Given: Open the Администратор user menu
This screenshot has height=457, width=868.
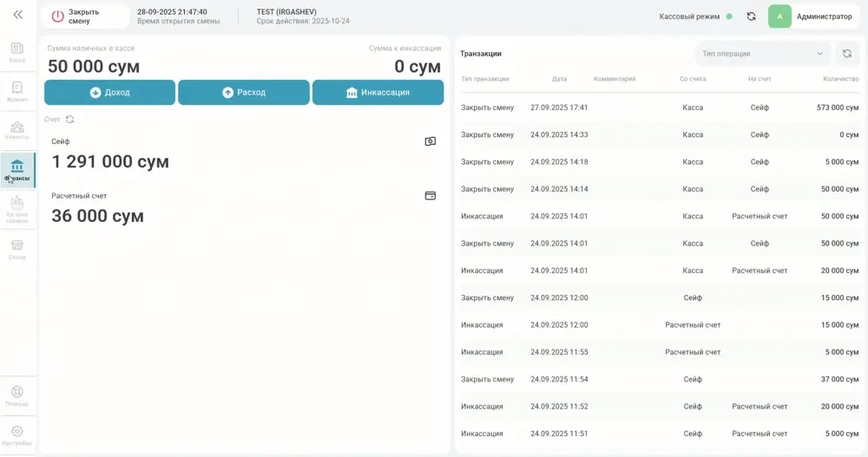Looking at the screenshot, I should [813, 16].
